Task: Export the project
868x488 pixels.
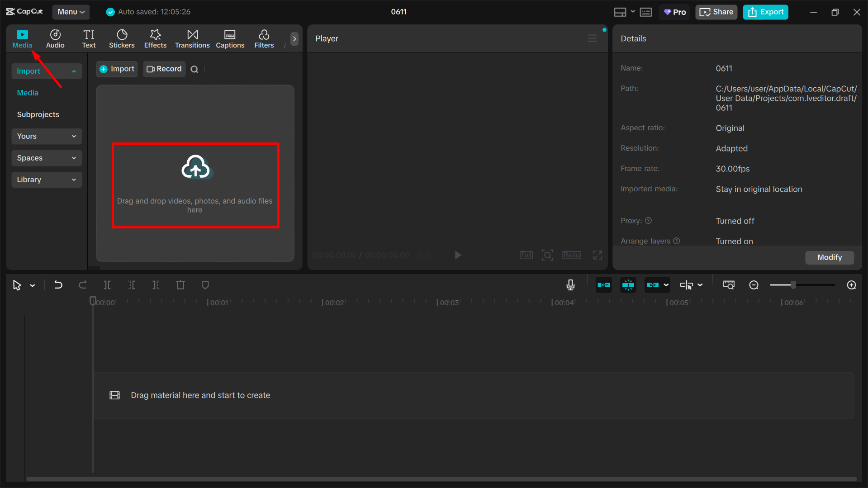Action: tap(765, 12)
